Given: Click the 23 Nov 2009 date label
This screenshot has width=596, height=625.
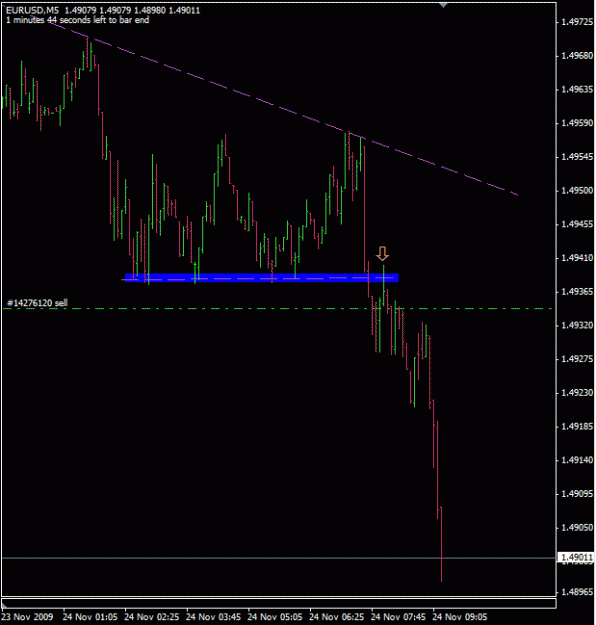Looking at the screenshot, I should tap(28, 617).
